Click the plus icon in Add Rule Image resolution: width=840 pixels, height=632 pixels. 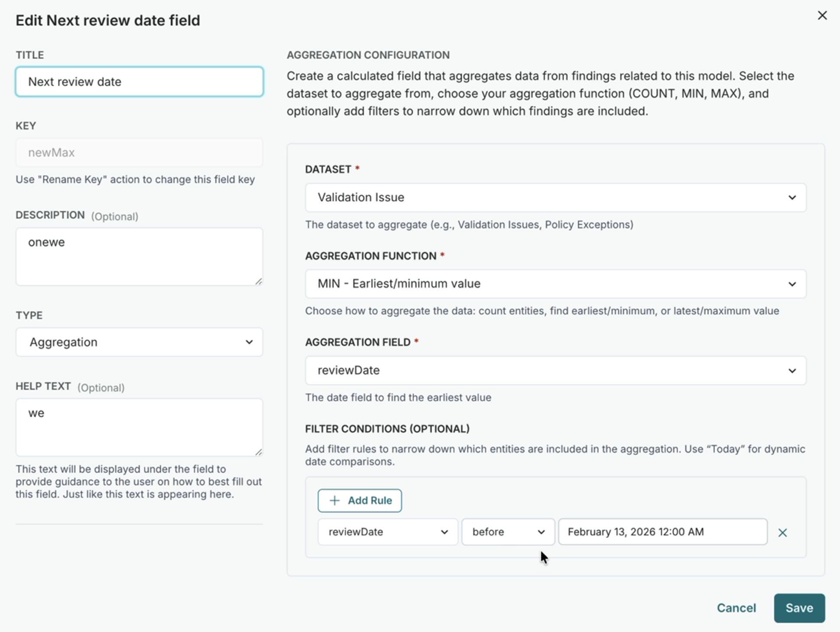pyautogui.click(x=334, y=500)
